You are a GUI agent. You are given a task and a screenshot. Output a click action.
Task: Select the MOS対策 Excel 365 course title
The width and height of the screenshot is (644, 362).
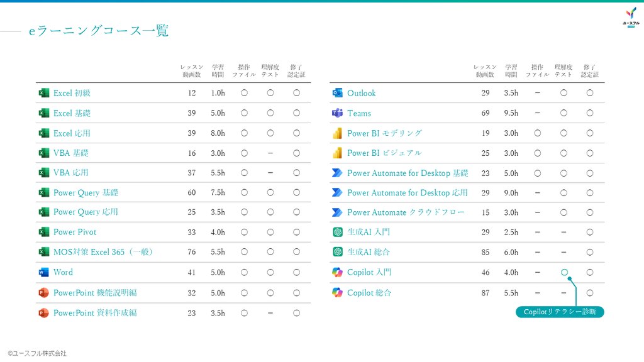[103, 252]
